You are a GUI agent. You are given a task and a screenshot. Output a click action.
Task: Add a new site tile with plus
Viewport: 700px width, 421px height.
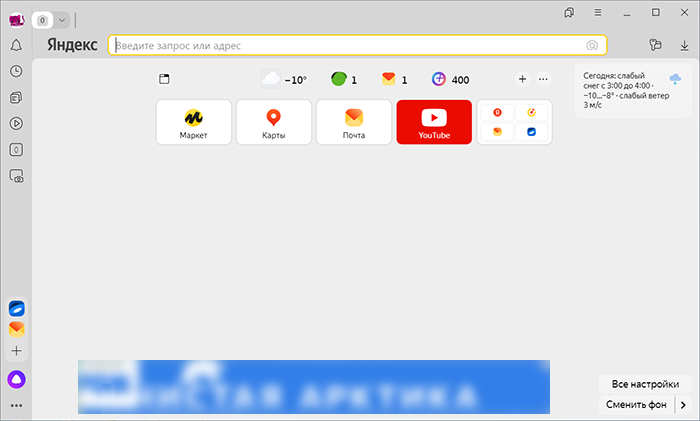click(522, 79)
